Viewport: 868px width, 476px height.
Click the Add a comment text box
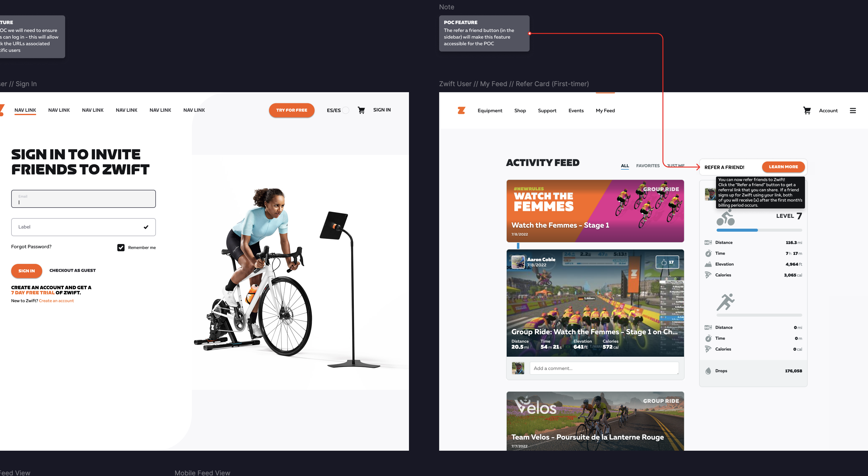coord(604,368)
